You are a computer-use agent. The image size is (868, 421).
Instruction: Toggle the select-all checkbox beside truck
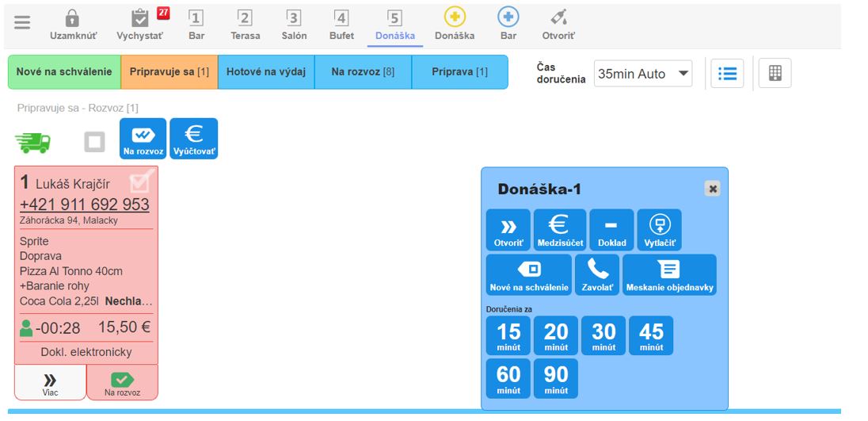pos(95,142)
